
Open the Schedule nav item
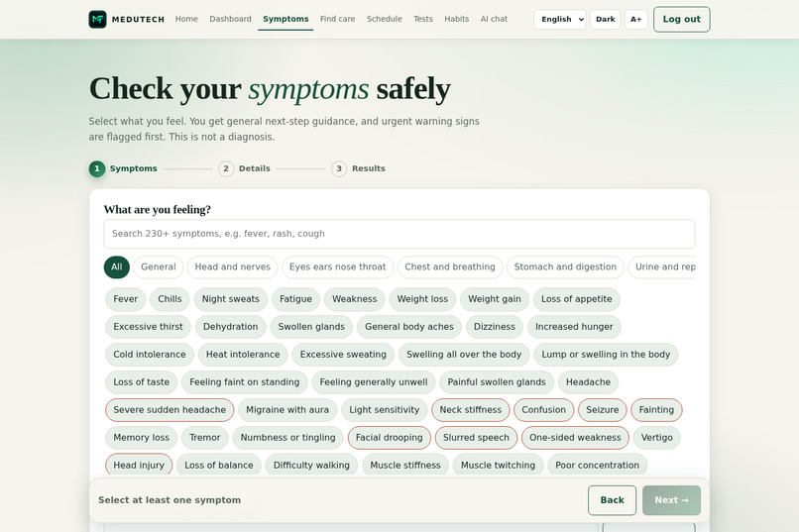(385, 19)
